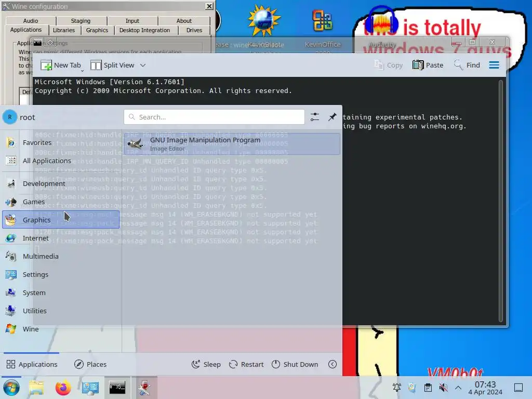The width and height of the screenshot is (532, 399).
Task: Open the Multimedia category
Action: coord(61,256)
